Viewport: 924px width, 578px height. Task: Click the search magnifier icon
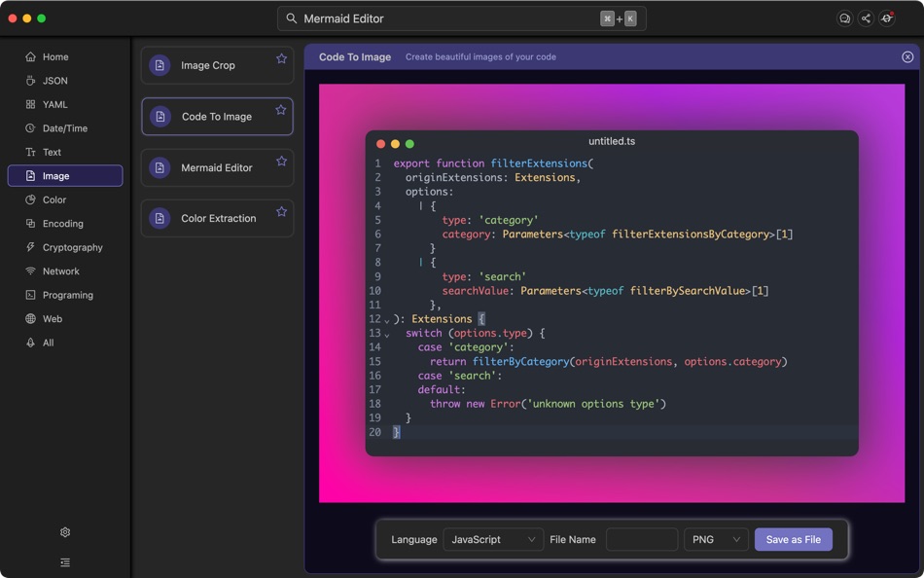click(291, 18)
